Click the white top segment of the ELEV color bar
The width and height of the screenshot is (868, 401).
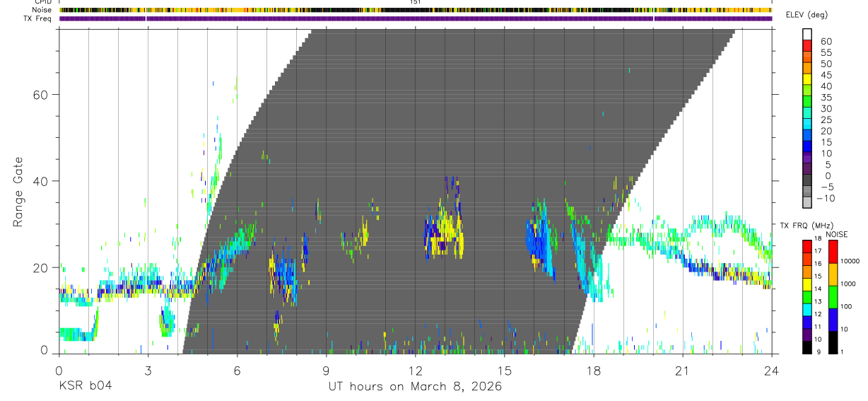click(809, 35)
